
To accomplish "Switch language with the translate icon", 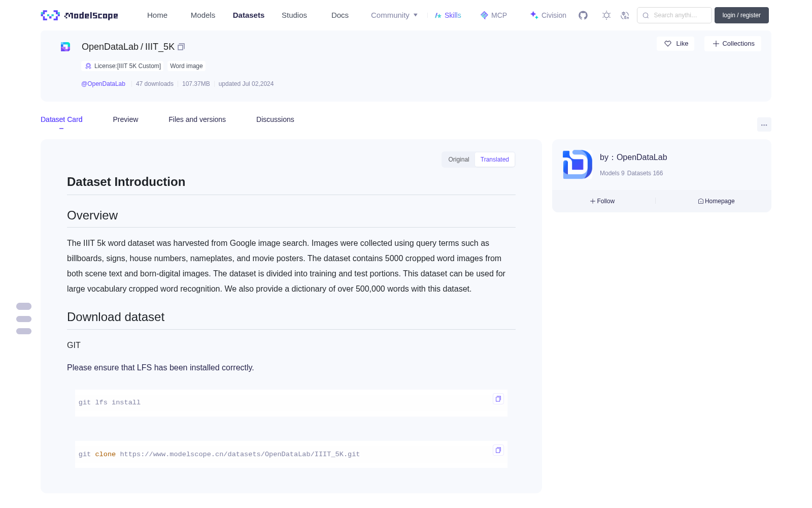I will tap(625, 15).
